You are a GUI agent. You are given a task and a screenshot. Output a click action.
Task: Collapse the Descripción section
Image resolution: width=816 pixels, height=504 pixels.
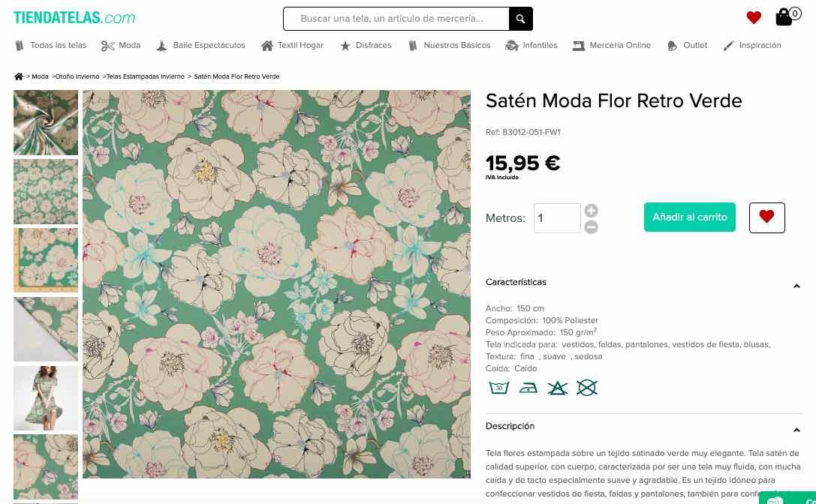[x=796, y=430]
